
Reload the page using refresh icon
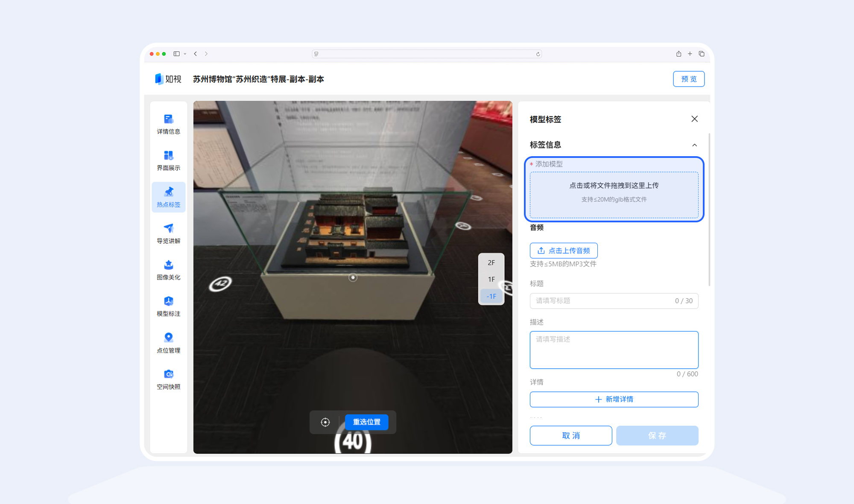(538, 54)
